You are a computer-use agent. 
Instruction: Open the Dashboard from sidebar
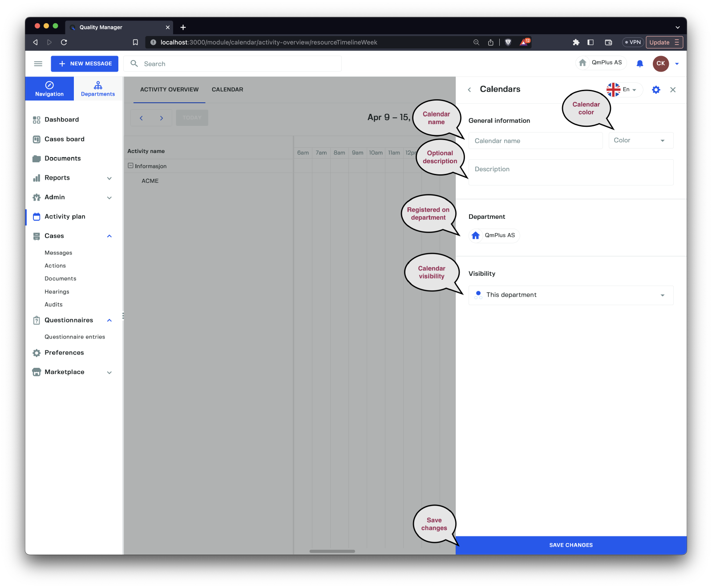(61, 120)
